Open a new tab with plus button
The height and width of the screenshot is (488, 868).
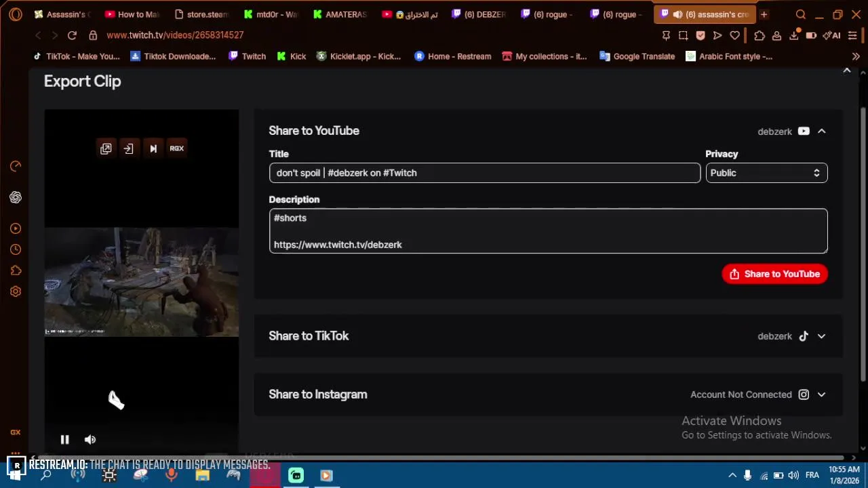point(764,14)
